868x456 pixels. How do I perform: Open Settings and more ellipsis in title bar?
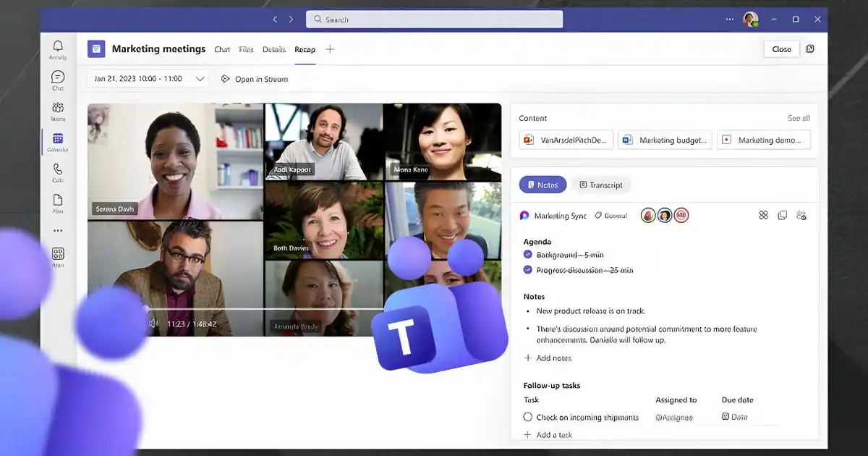[729, 20]
